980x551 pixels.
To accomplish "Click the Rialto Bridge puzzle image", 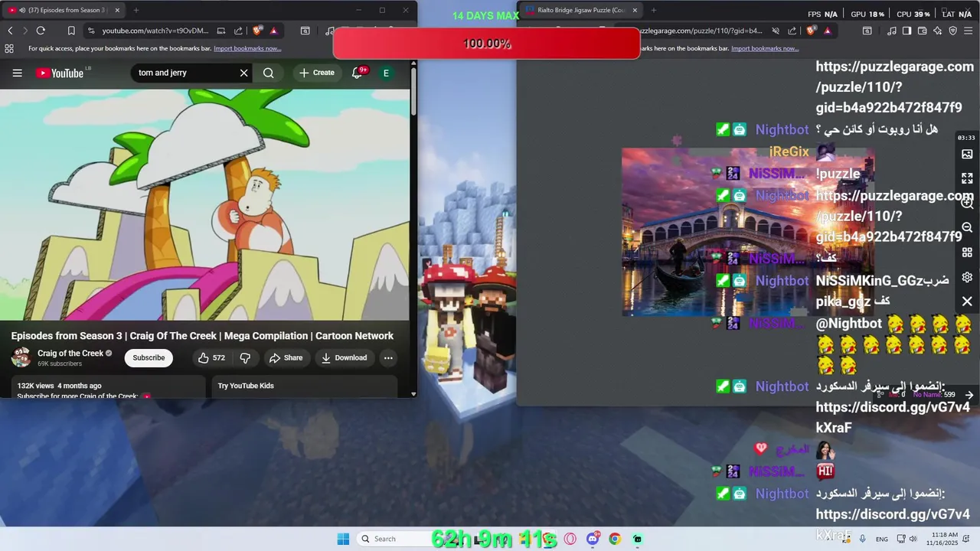I will point(747,232).
